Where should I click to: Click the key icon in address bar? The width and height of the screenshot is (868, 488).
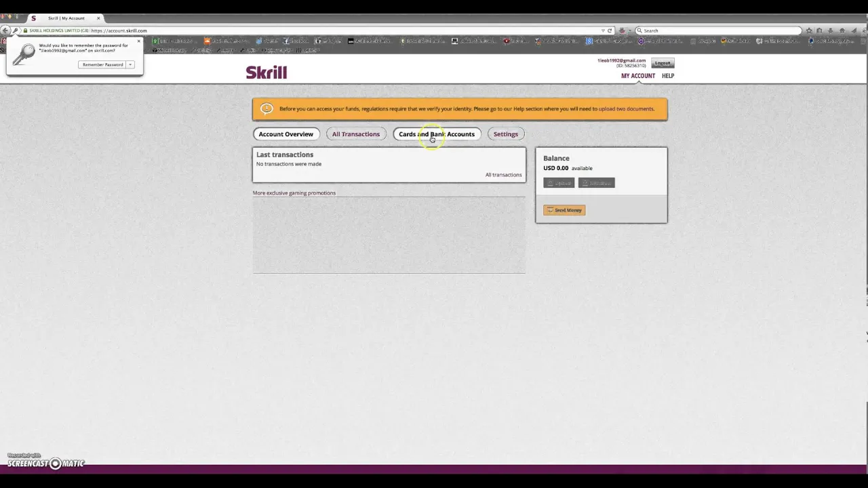click(16, 30)
